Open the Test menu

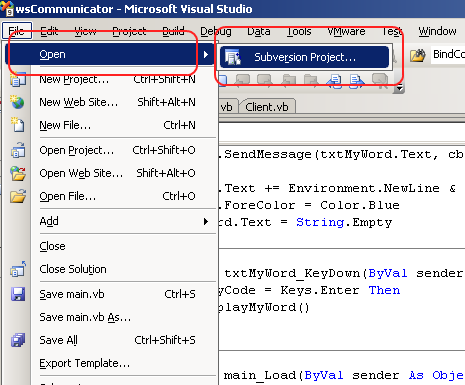[392, 31]
